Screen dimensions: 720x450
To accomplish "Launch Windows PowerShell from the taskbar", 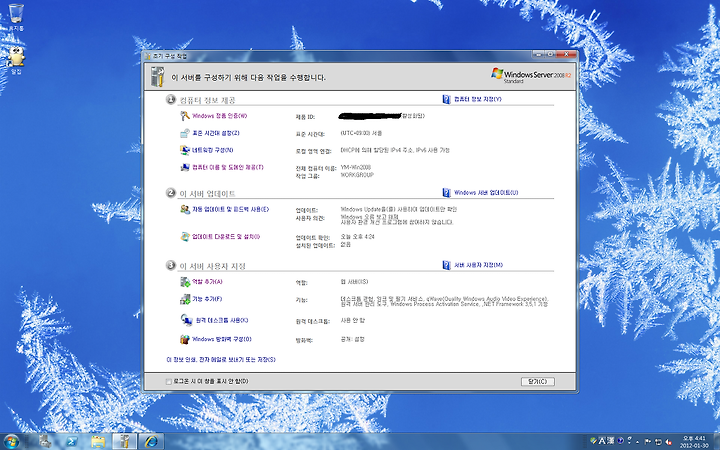I will pyautogui.click(x=72, y=442).
